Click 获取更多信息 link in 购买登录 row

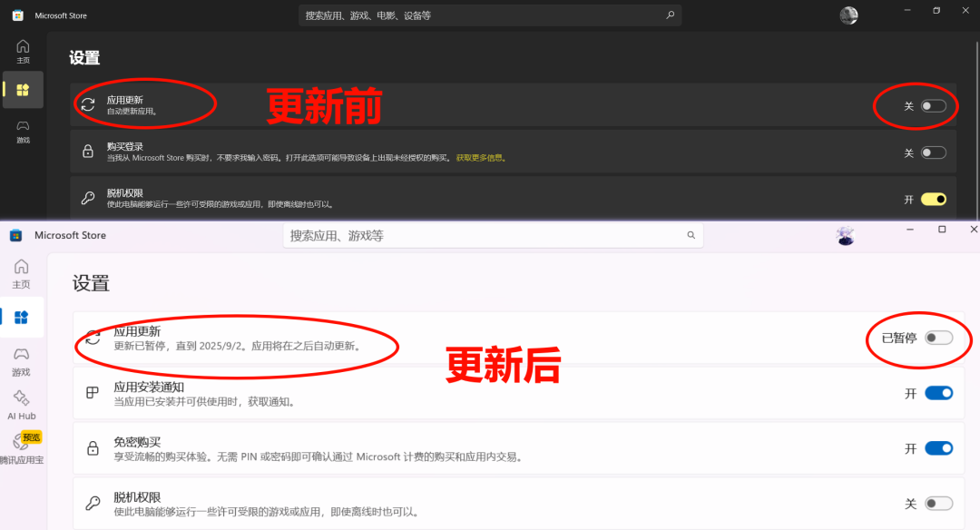[x=481, y=158]
